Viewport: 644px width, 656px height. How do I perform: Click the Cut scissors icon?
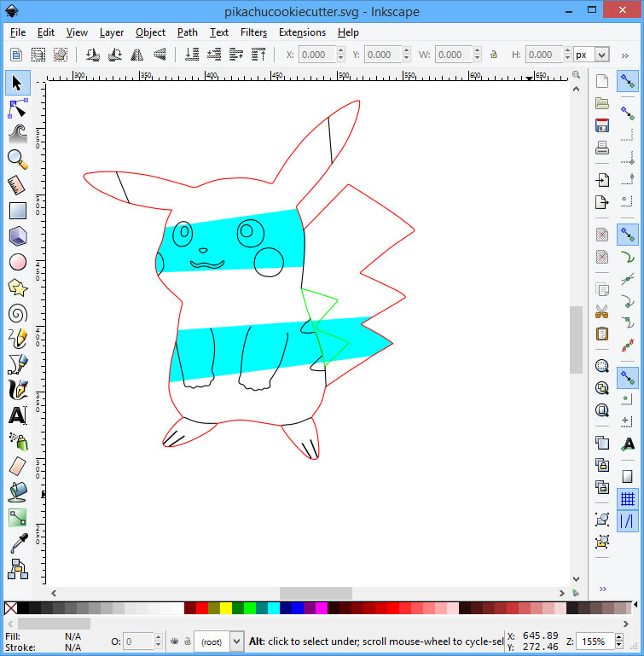pos(601,311)
